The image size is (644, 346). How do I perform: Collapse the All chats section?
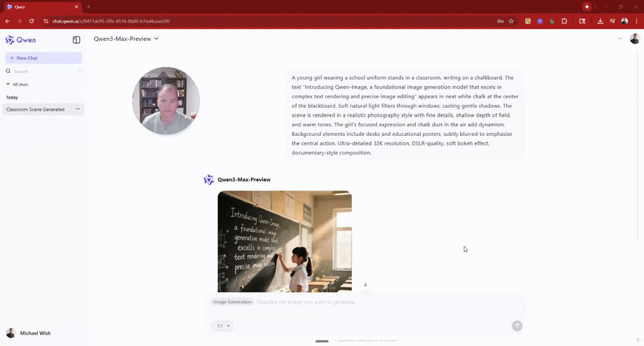tap(17, 84)
